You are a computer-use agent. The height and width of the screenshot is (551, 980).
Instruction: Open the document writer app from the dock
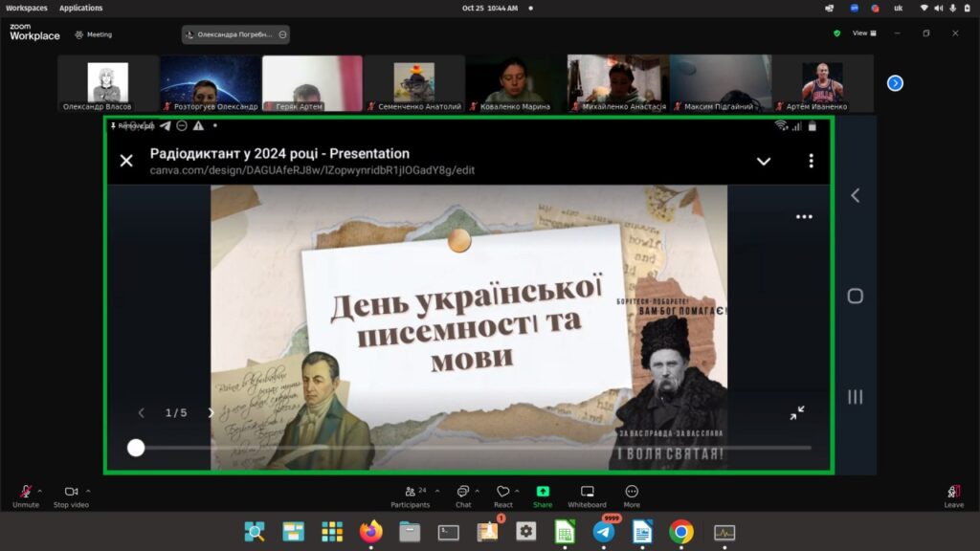pos(642,532)
